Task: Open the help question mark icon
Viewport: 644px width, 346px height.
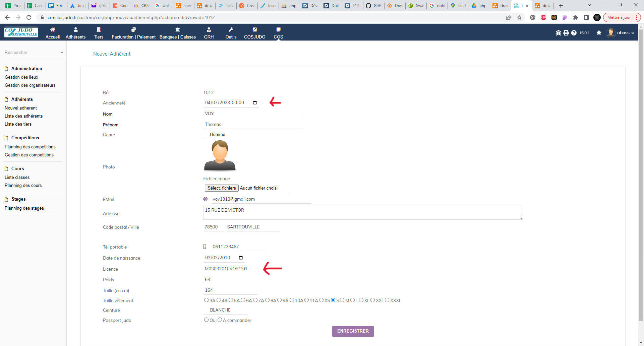Action: pyautogui.click(x=574, y=33)
